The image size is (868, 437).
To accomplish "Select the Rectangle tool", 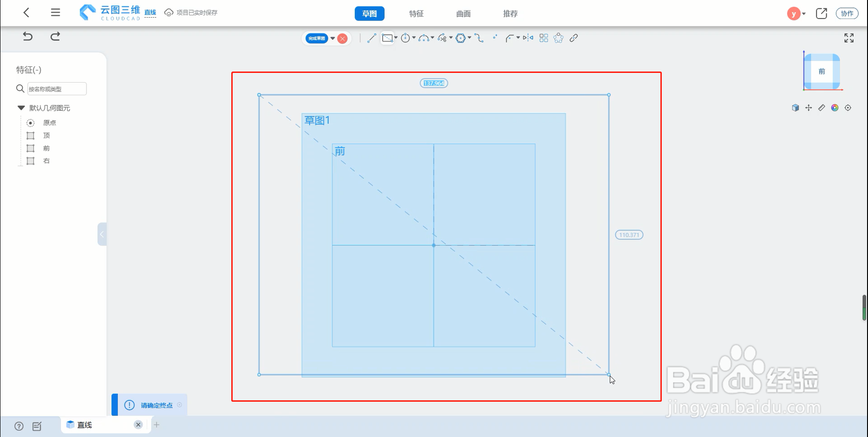I will click(x=387, y=38).
